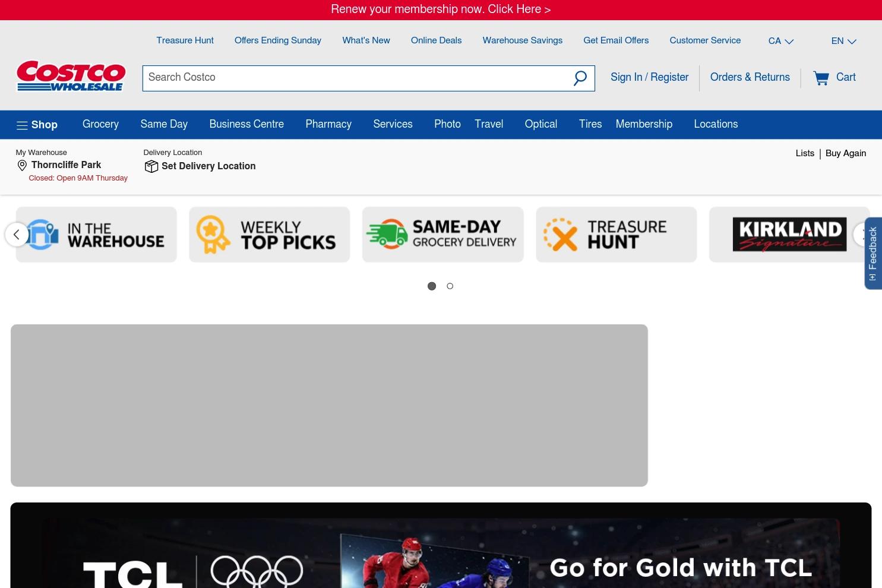882x588 pixels.
Task: Click the Thorncliffe Park warehouse name
Action: 66,165
